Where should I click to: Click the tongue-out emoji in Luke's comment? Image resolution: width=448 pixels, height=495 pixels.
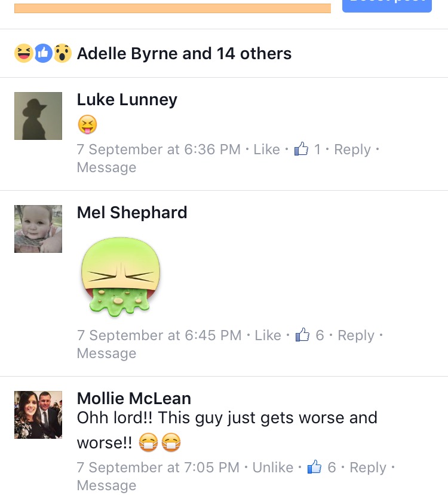(x=87, y=124)
